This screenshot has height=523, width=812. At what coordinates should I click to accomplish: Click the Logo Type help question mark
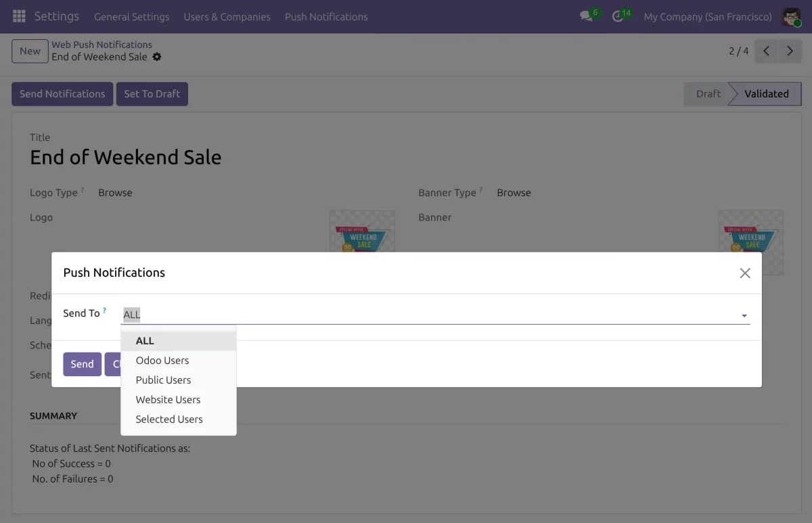click(83, 190)
